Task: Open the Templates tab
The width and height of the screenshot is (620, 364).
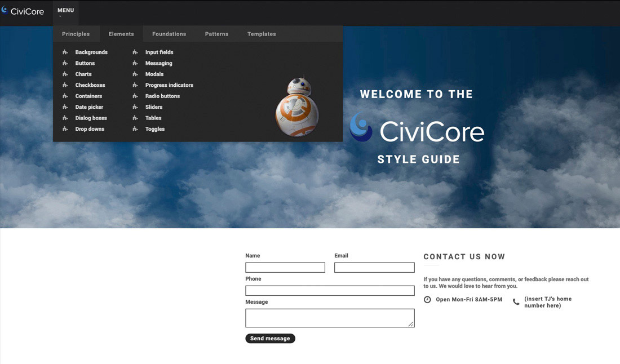Action: (262, 34)
